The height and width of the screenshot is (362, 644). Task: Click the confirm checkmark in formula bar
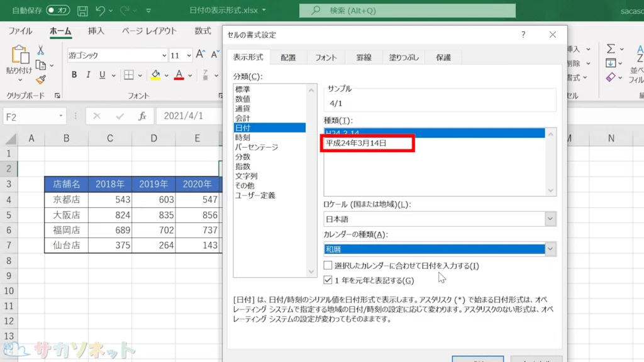click(119, 116)
